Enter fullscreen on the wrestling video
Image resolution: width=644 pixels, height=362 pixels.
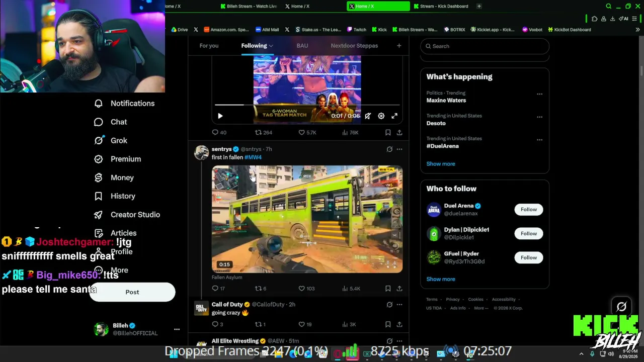[394, 116]
